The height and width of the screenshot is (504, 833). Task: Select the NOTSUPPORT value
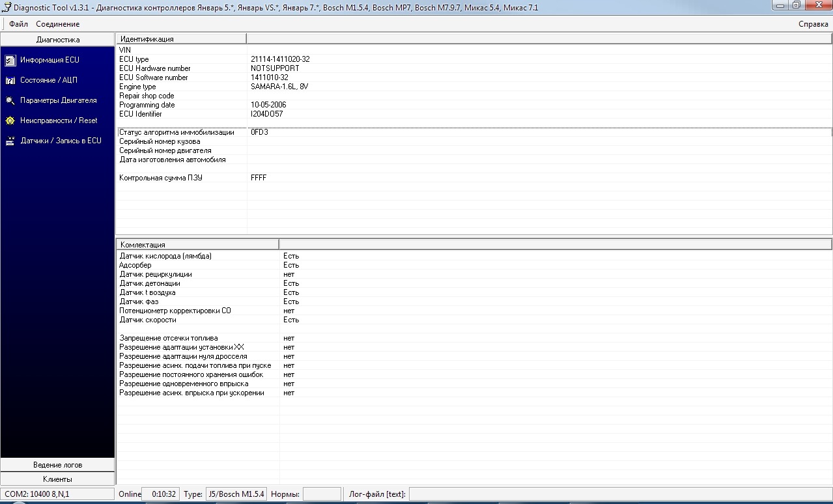(x=275, y=68)
